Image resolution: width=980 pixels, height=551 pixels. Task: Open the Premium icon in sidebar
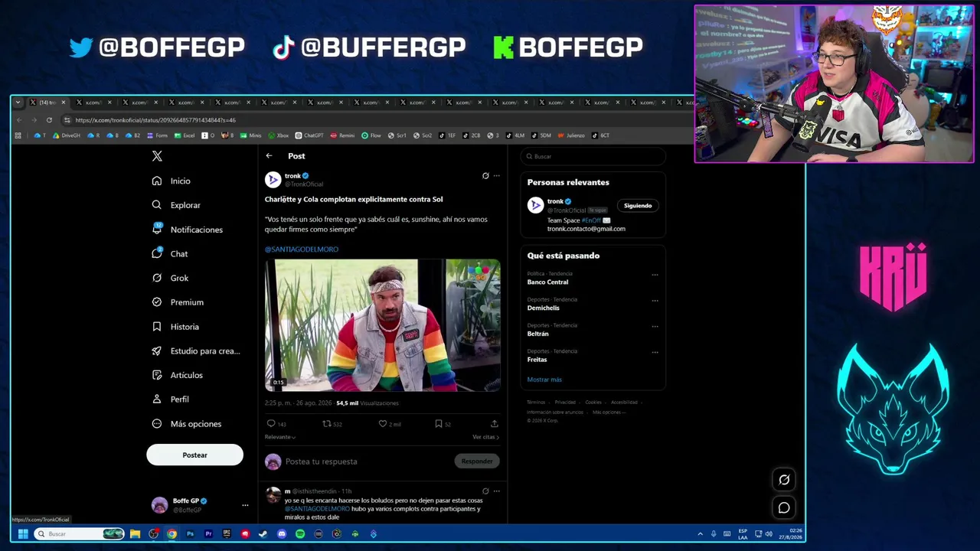point(157,302)
